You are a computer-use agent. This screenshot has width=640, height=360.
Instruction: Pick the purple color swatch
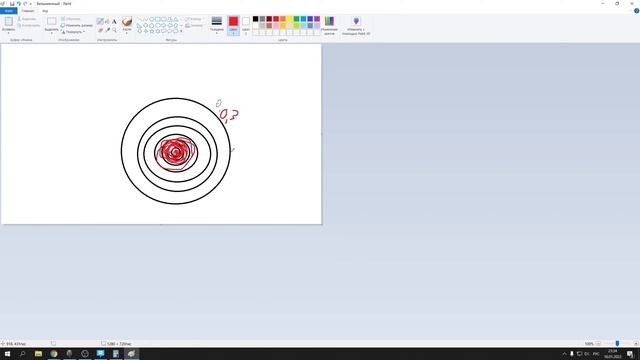pyautogui.click(x=317, y=19)
